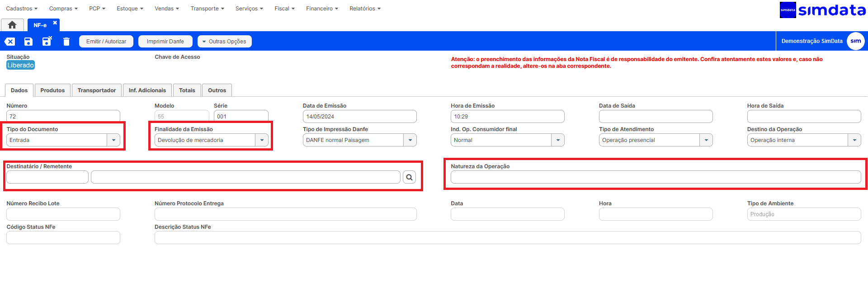Open the Estoque menu
This screenshot has height=293, width=868.
click(130, 9)
